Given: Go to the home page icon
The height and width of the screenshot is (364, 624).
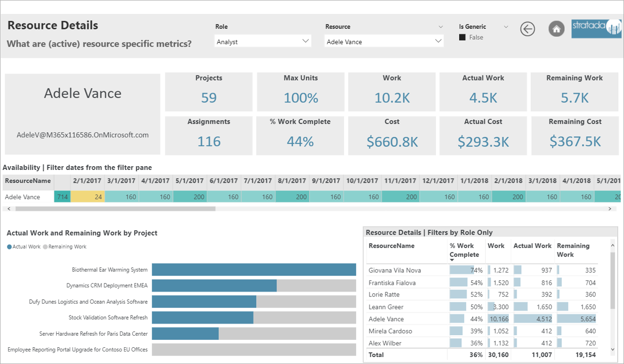Looking at the screenshot, I should coord(556,29).
